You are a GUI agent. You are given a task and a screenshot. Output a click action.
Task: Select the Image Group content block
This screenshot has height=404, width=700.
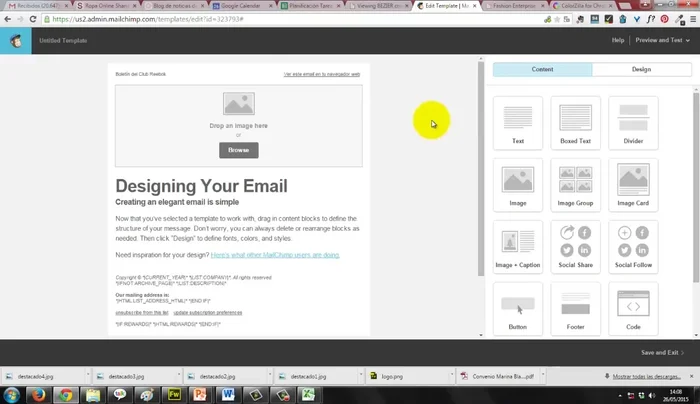click(x=575, y=185)
